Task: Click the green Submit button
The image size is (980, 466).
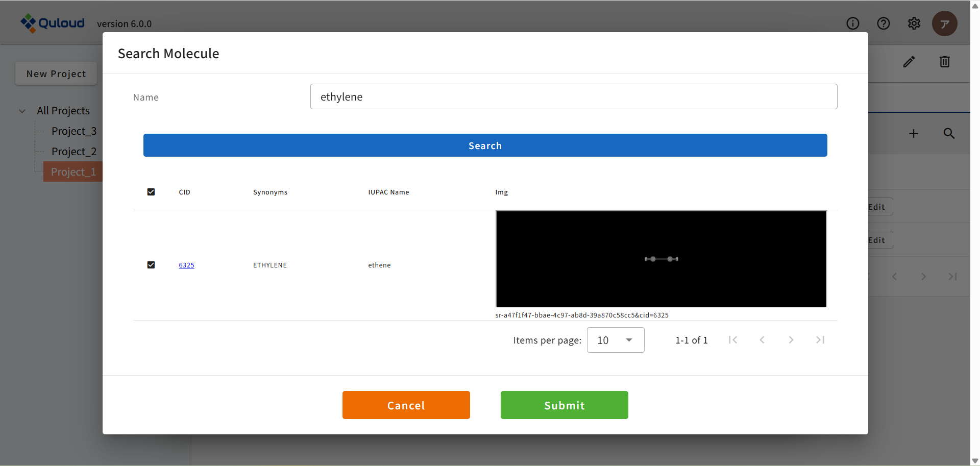Action: coord(564,405)
